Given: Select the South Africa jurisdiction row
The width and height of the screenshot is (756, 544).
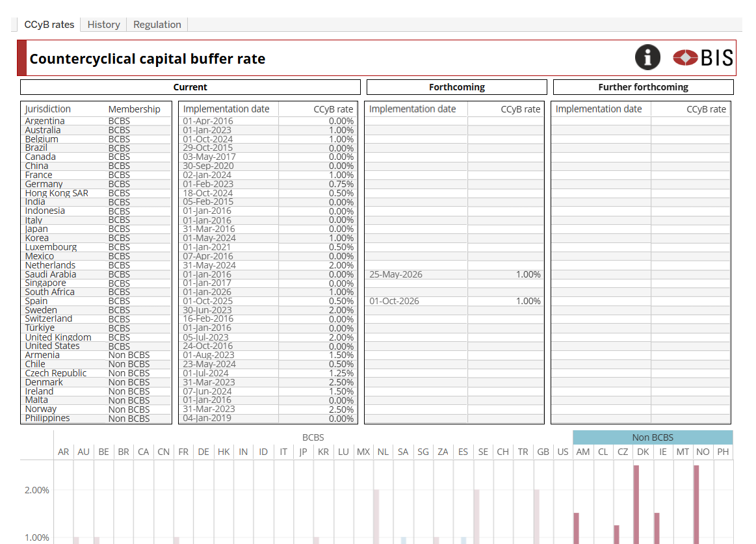Looking at the screenshot, I should [96, 292].
